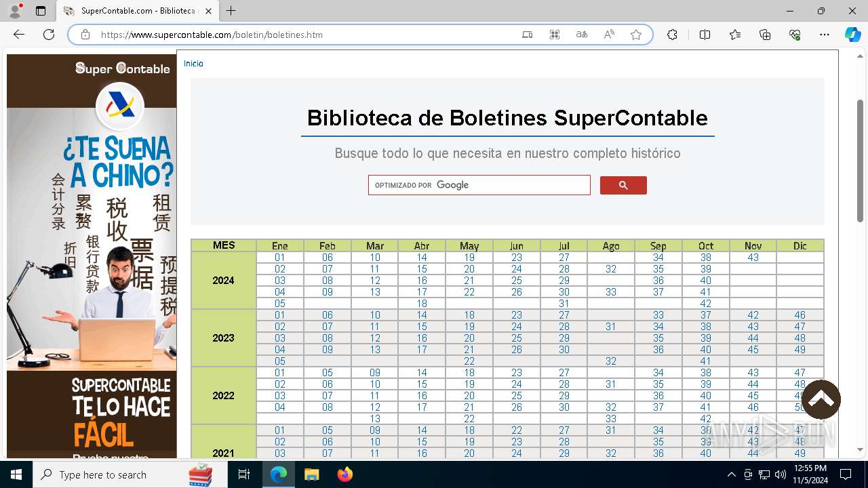The width and height of the screenshot is (868, 488).
Task: Open 2022 bulletin 46 in Nov
Action: click(753, 407)
